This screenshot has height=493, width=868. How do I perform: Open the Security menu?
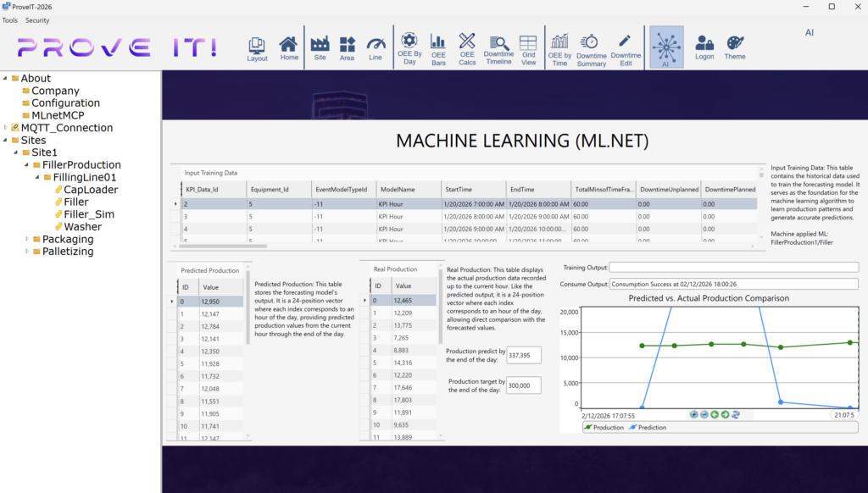pyautogui.click(x=37, y=19)
